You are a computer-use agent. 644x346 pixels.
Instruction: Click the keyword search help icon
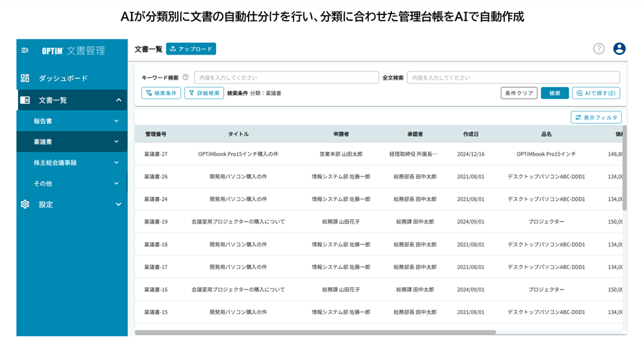(x=186, y=78)
